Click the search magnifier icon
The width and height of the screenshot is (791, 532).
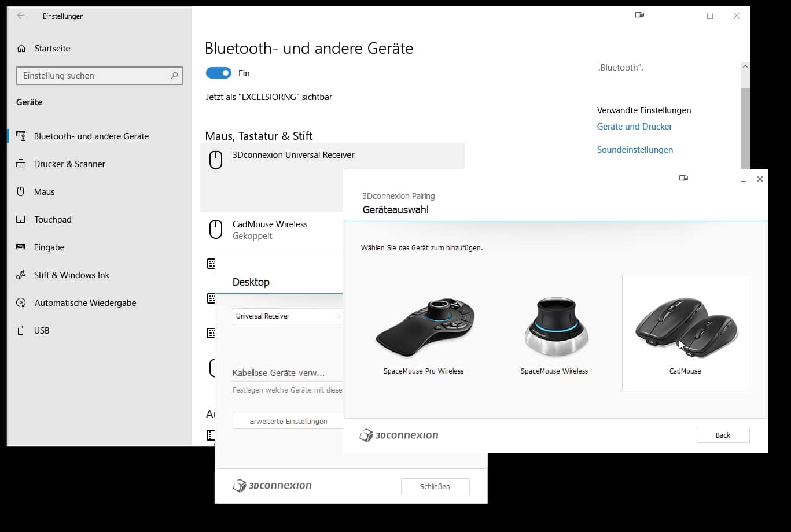174,76
